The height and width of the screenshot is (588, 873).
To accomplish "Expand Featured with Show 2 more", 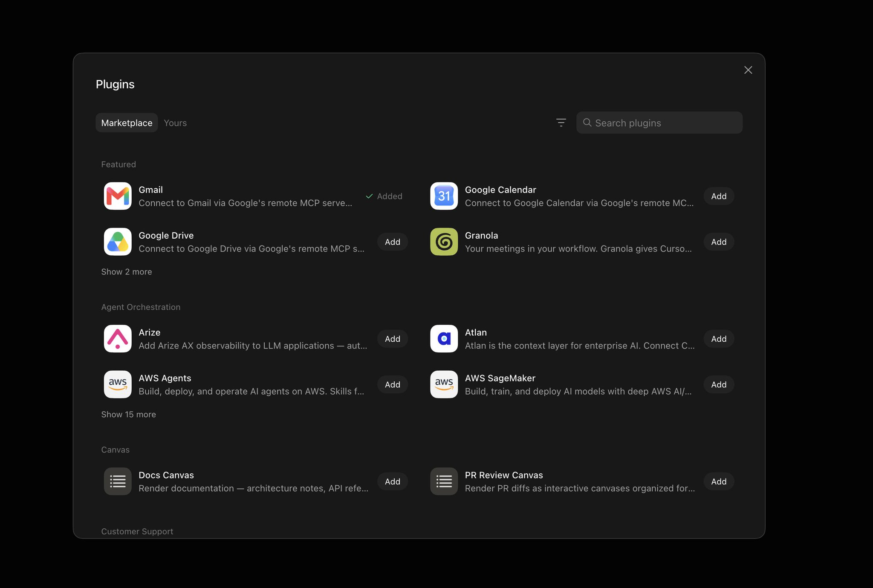I will 127,272.
